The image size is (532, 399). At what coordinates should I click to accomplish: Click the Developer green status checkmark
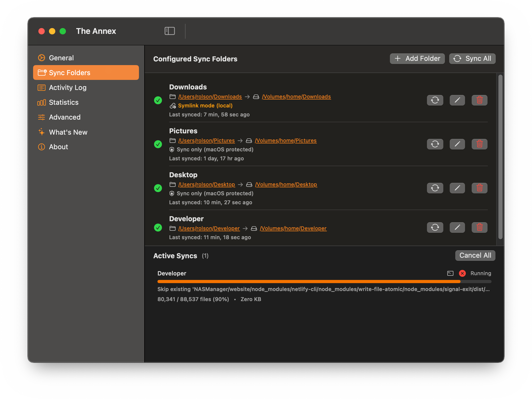point(158,228)
